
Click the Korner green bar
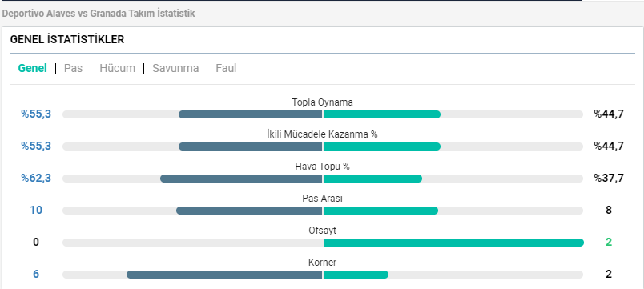click(x=356, y=275)
